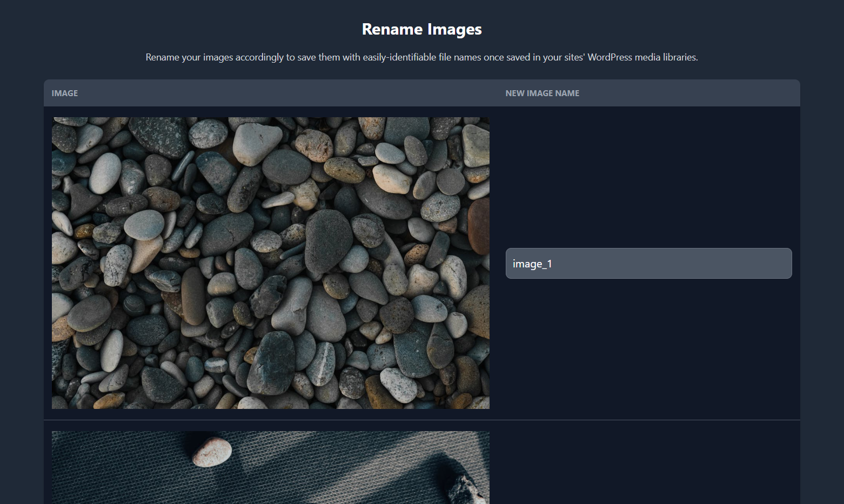Click the IMAGE column header
This screenshot has height=504, width=844.
click(x=64, y=93)
